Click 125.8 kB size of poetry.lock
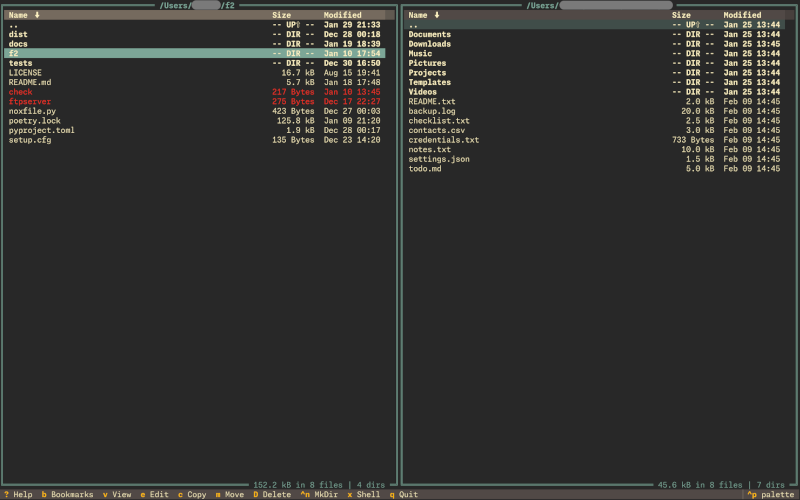Screen dimensions: 800x500 [x=295, y=121]
